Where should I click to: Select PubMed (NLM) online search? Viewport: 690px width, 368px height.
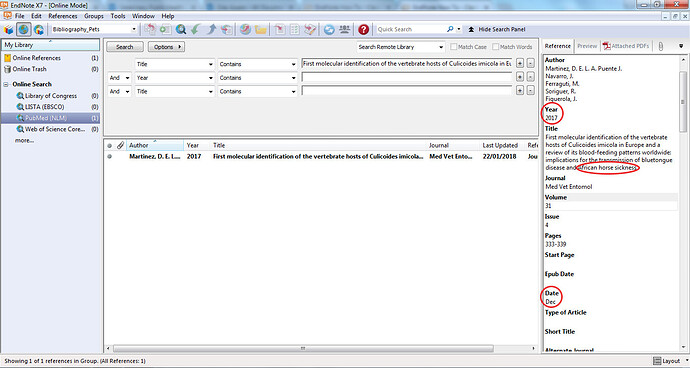(x=50, y=118)
